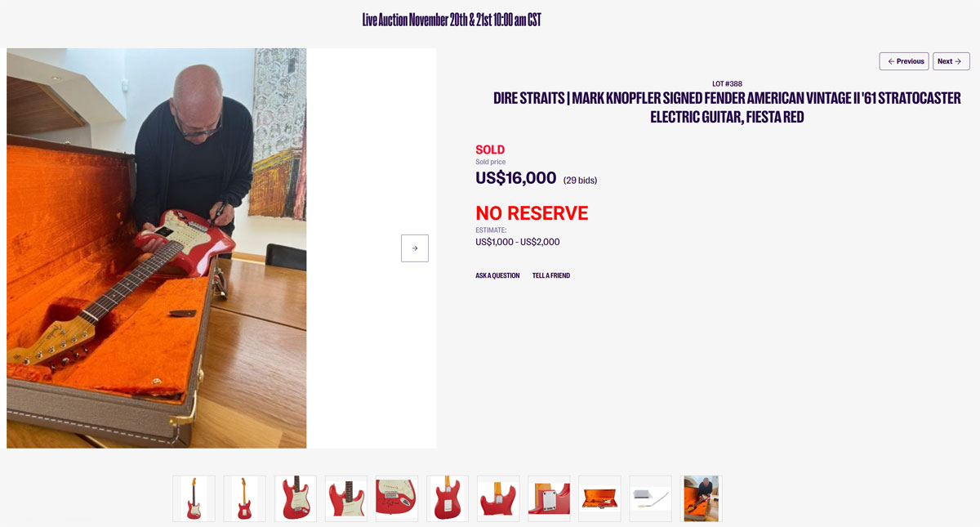This screenshot has width=980, height=527.
Task: Go to the Previous lot
Action: pos(904,61)
